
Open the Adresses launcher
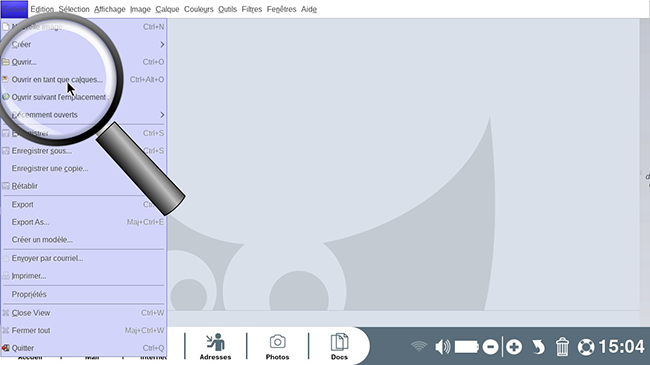click(216, 347)
